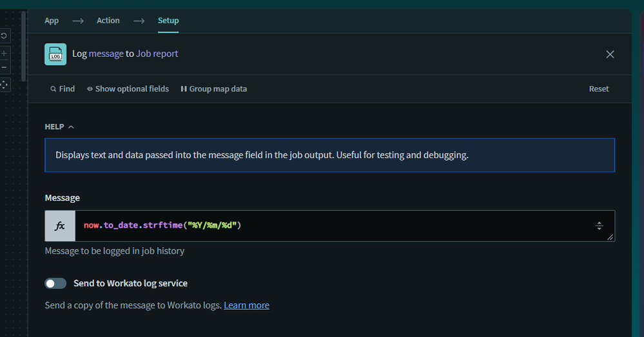644x337 pixels.
Task: Click Group map data
Action: coord(214,89)
